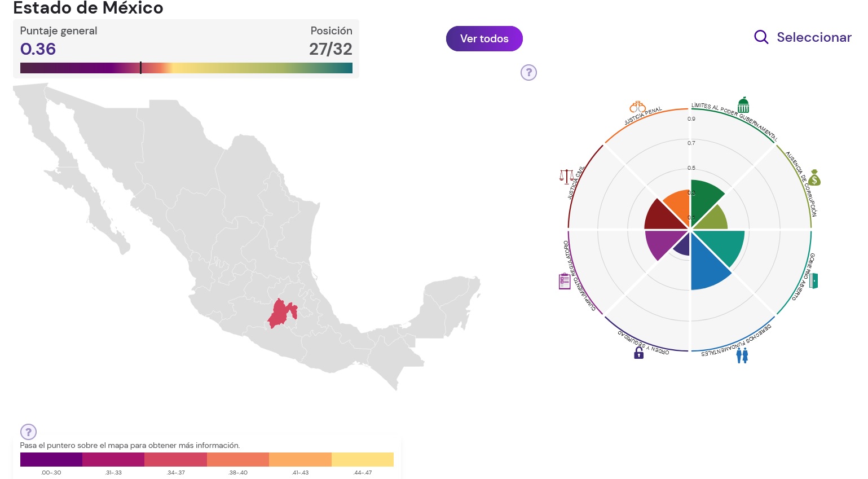The image size is (868, 479).
Task: Select the small dark indigo radar wedge
Action: (x=683, y=247)
